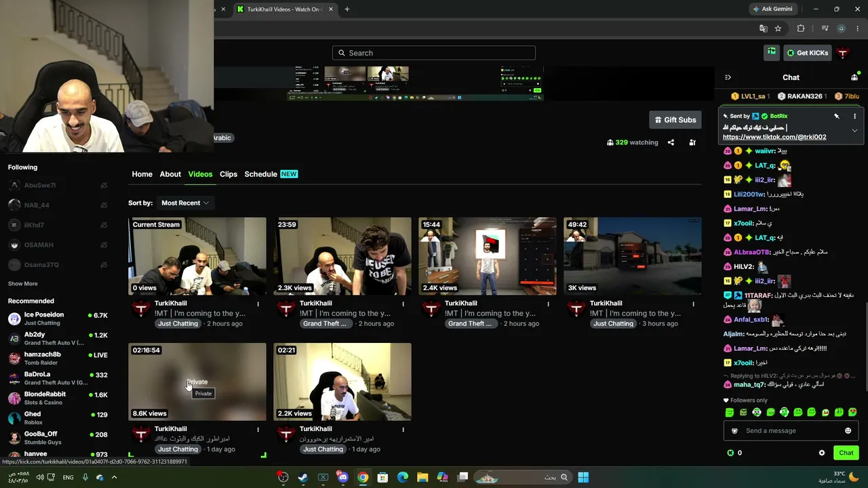The width and height of the screenshot is (868, 488).
Task: Click the Gift Subs button
Action: 675,120
